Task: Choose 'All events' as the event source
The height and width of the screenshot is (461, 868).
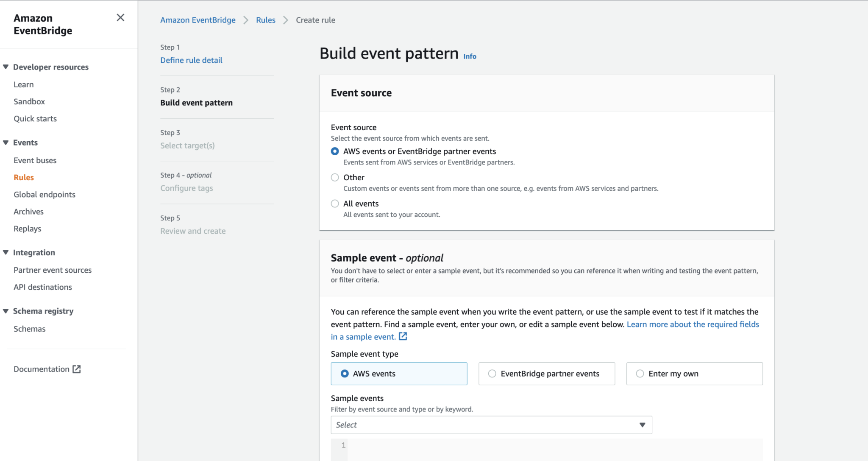Action: (x=334, y=203)
